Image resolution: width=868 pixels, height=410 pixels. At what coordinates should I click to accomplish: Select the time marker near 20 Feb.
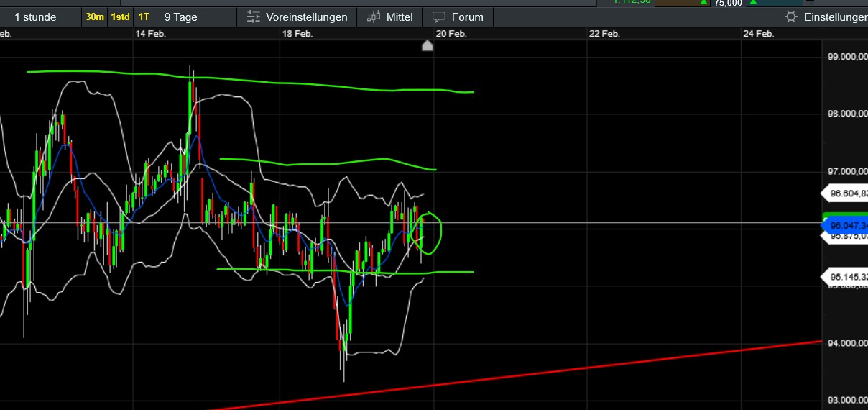coord(427,46)
